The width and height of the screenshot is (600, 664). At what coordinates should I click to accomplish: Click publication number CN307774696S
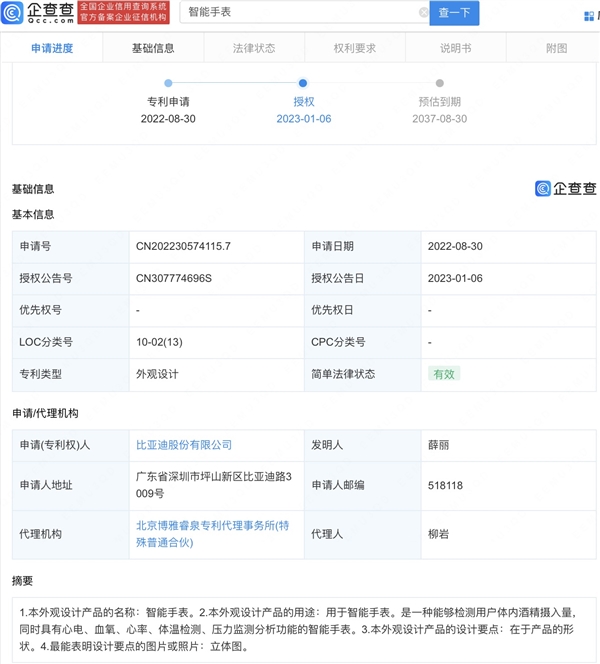coord(174,278)
